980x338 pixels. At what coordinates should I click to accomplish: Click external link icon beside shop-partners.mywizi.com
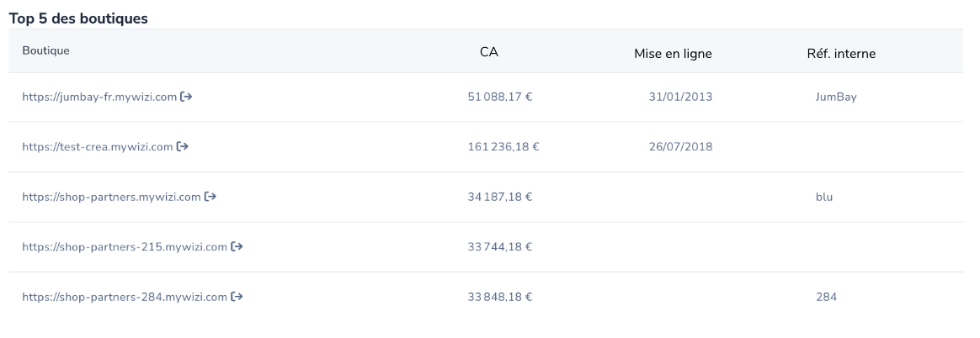[x=210, y=197]
